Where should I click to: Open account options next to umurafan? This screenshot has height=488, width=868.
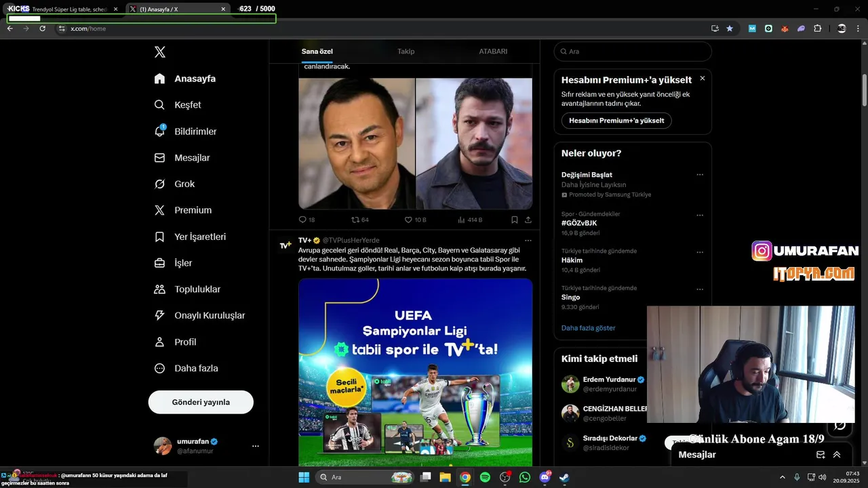[256, 446]
